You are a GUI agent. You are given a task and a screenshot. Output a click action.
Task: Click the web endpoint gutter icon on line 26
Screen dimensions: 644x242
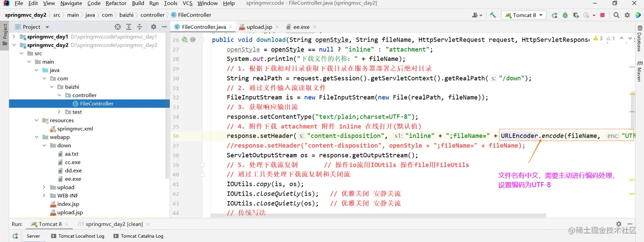(x=184, y=40)
